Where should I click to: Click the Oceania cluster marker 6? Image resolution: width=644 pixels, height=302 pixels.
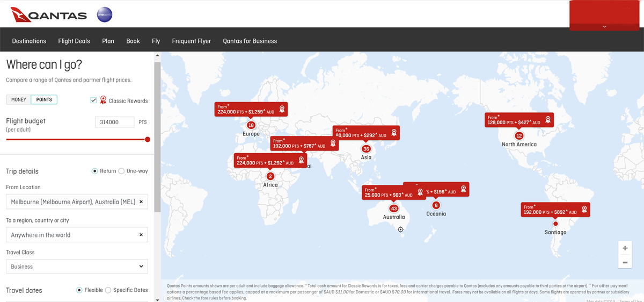(x=436, y=205)
